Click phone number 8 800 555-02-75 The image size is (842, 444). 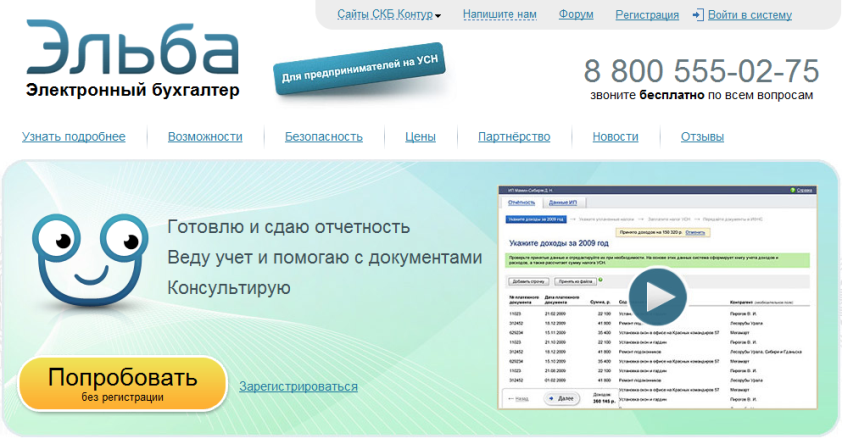tap(701, 71)
